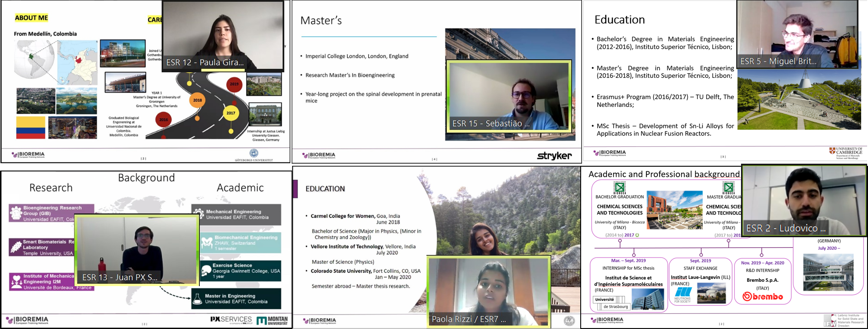Click the BIOREMIA logo under Colorado State University text
The height and width of the screenshot is (329, 868).
pos(320,321)
